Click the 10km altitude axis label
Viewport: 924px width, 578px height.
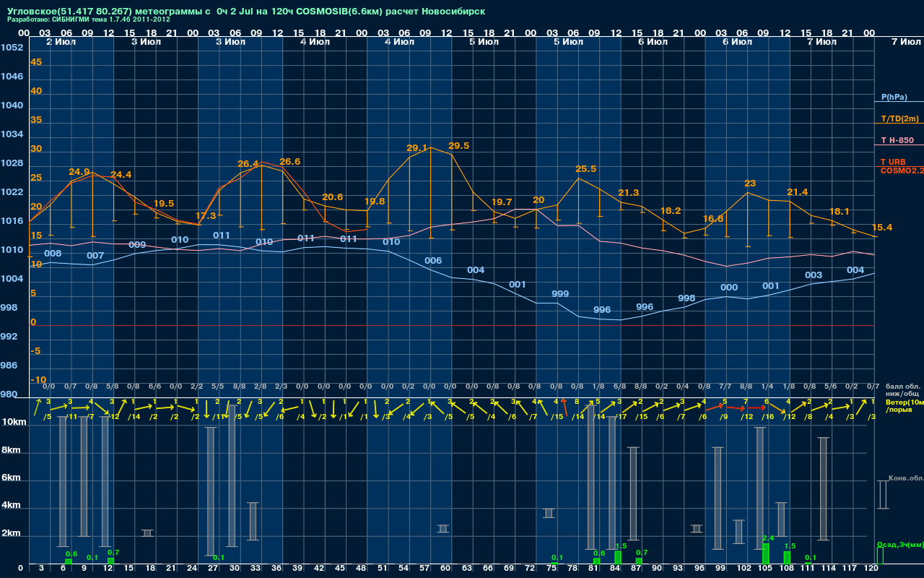(x=14, y=422)
